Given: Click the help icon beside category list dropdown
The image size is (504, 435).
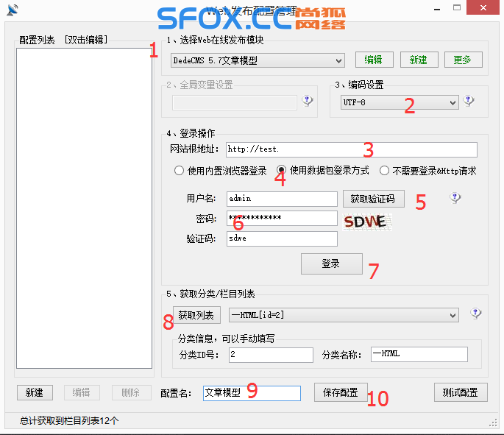Looking at the screenshot, I should coord(475,313).
